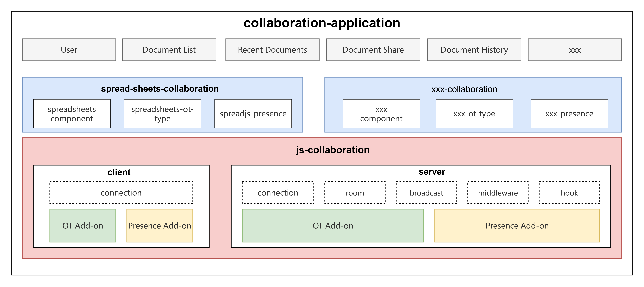644x287 pixels.
Task: Select the broadcast box
Action: (x=427, y=193)
